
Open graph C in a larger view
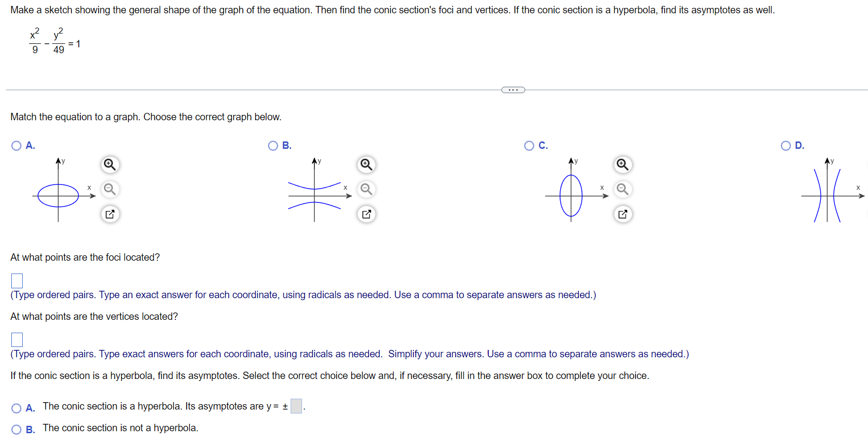tap(622, 214)
